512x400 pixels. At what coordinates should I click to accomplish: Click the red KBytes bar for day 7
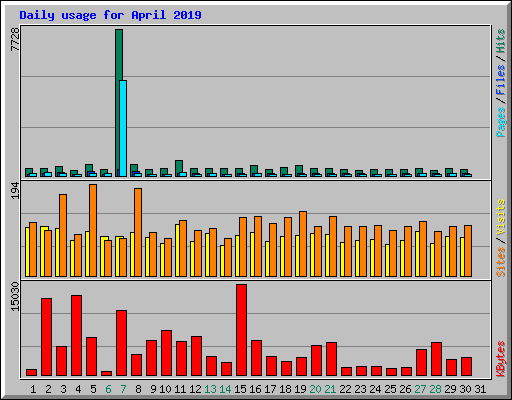click(122, 343)
